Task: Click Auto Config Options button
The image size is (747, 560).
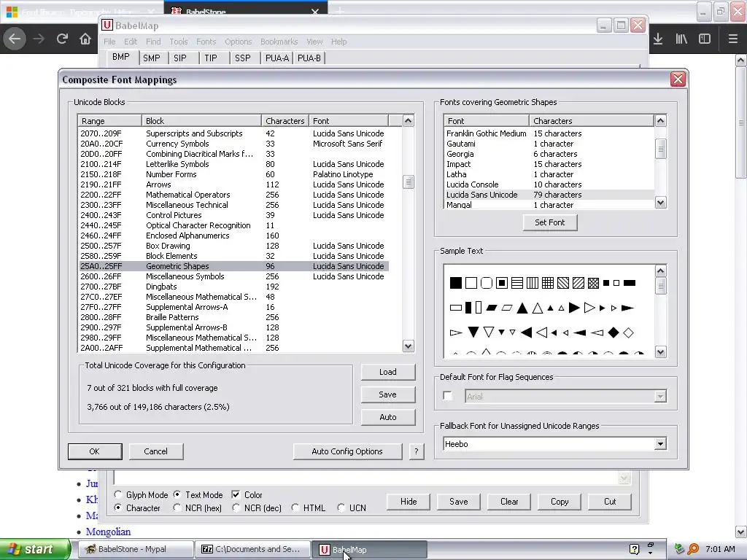Action: coord(347,451)
